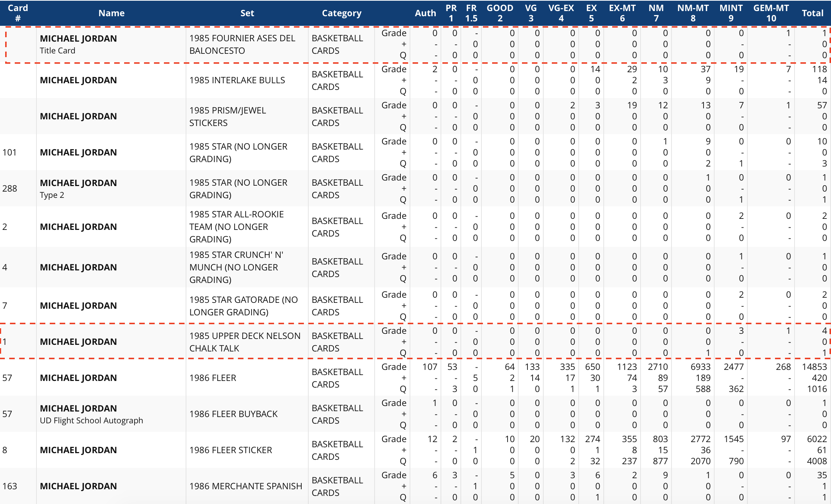Click BASKETBALL CARDS category for 1986 Fleer
Viewport: 831px width, 504px height.
click(337, 378)
